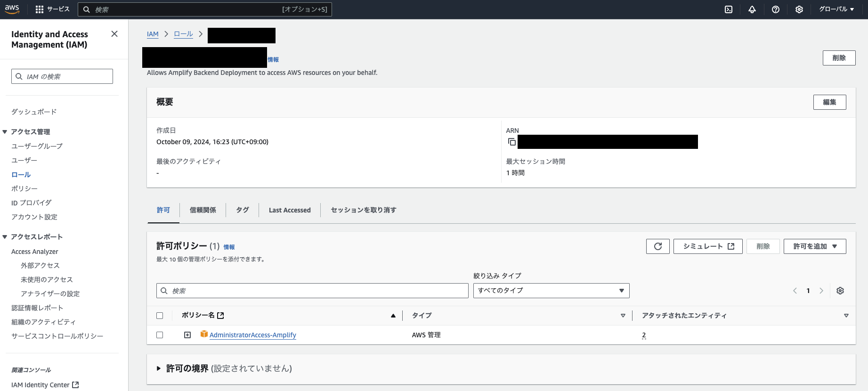Open 外部アクセス in sidebar
Viewport: 868px width, 391px height.
(40, 265)
